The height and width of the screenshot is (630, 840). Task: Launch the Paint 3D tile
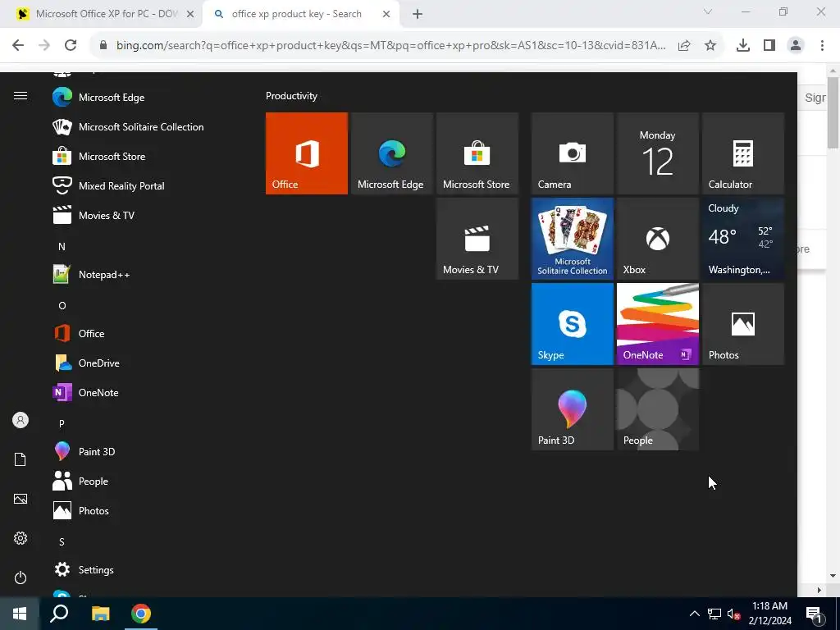tap(572, 409)
